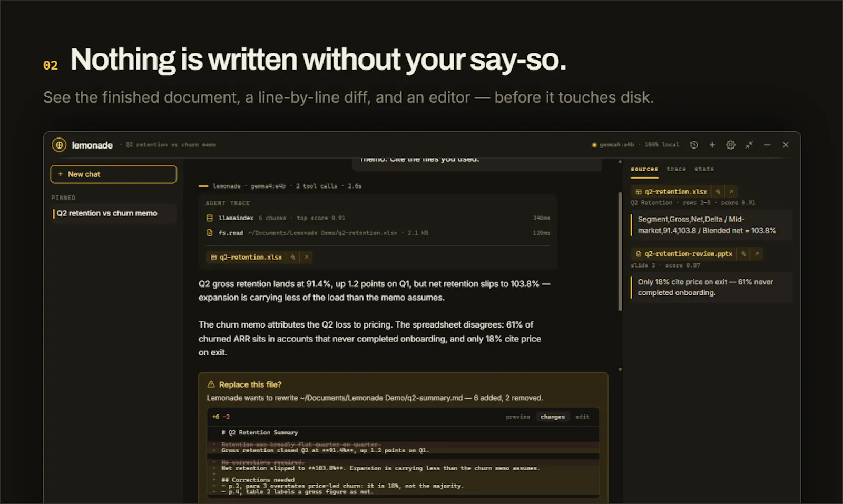843x504 pixels.
Task: Open q2-retention.xlsx chip under agent trace
Action: (246, 257)
